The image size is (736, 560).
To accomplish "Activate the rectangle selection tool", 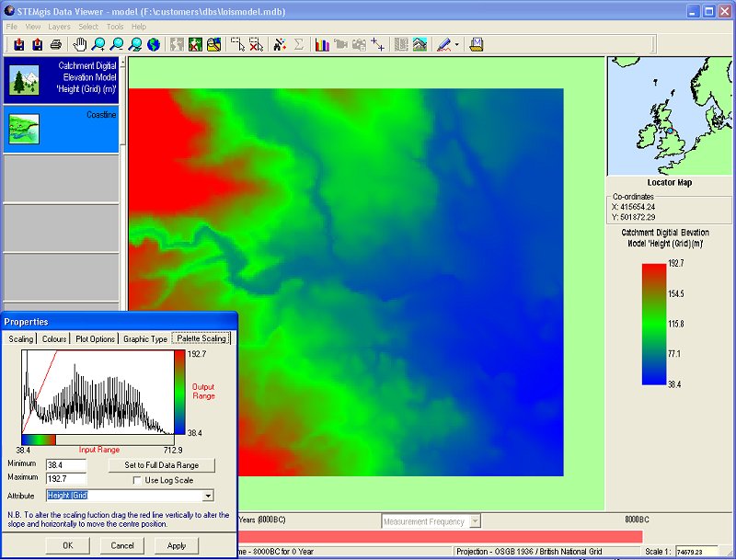I will click(x=237, y=44).
